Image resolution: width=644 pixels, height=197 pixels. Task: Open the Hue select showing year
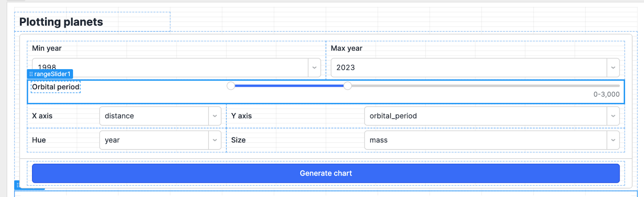[x=153, y=140]
